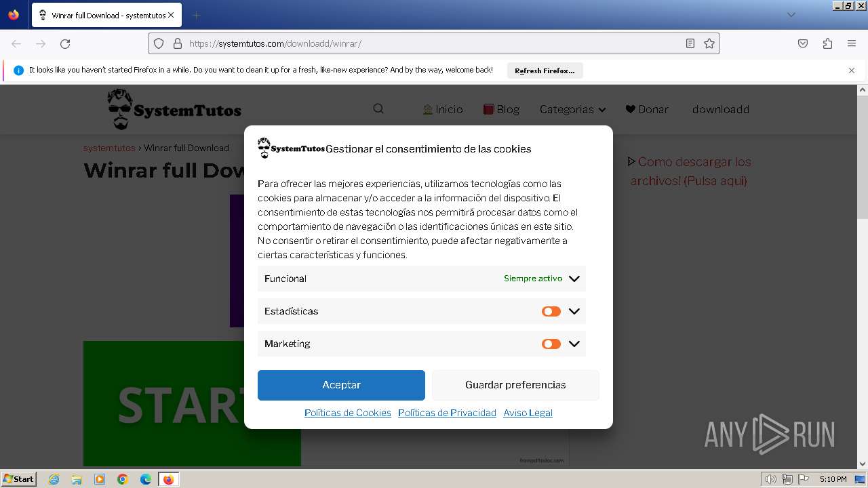
Task: Go forward with the forward arrow
Action: click(x=41, y=43)
